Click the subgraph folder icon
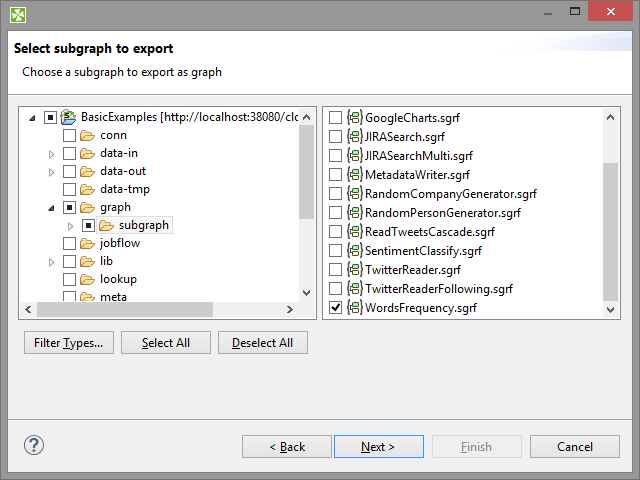This screenshot has height=480, width=640. (107, 225)
